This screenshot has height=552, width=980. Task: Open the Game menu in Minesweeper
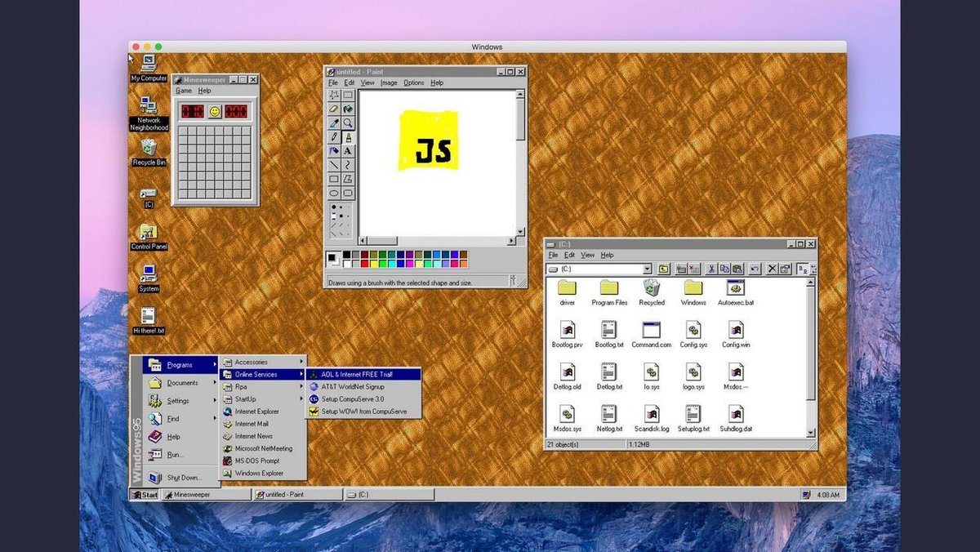[x=184, y=91]
